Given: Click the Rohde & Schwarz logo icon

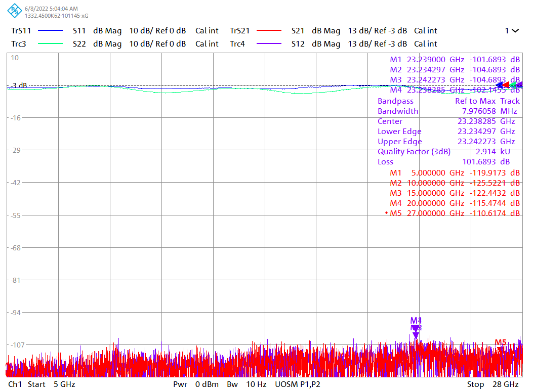Looking at the screenshot, I should coord(15,11).
